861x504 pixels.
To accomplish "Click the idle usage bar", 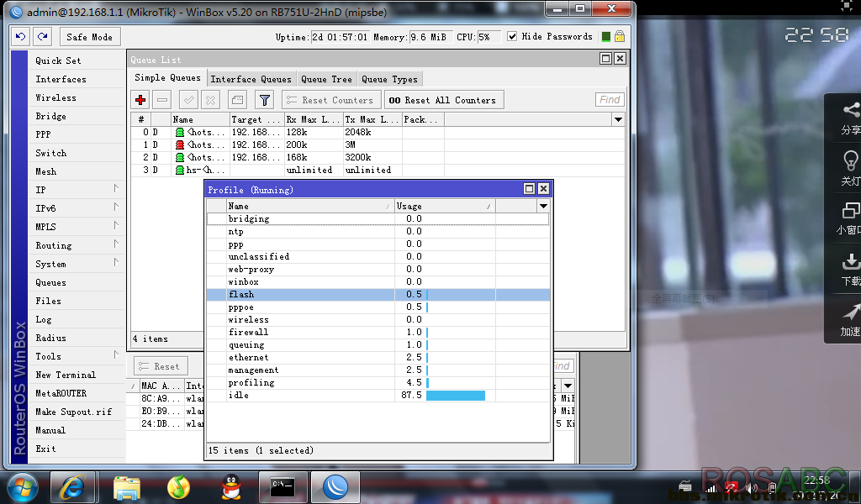I will pos(456,396).
